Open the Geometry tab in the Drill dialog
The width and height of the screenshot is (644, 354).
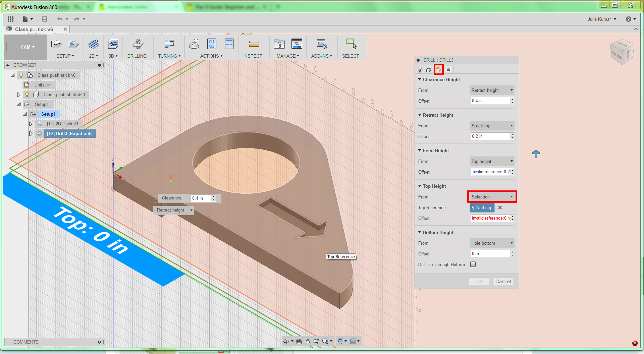[429, 69]
